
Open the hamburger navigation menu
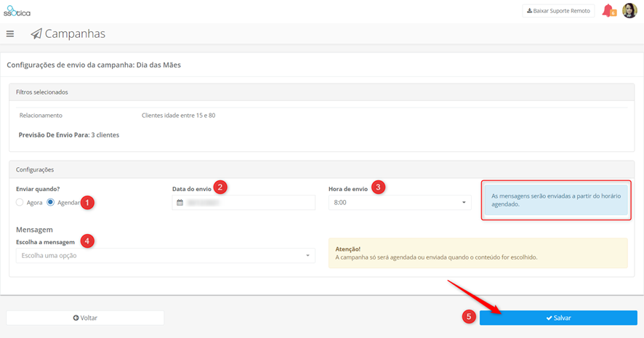10,34
